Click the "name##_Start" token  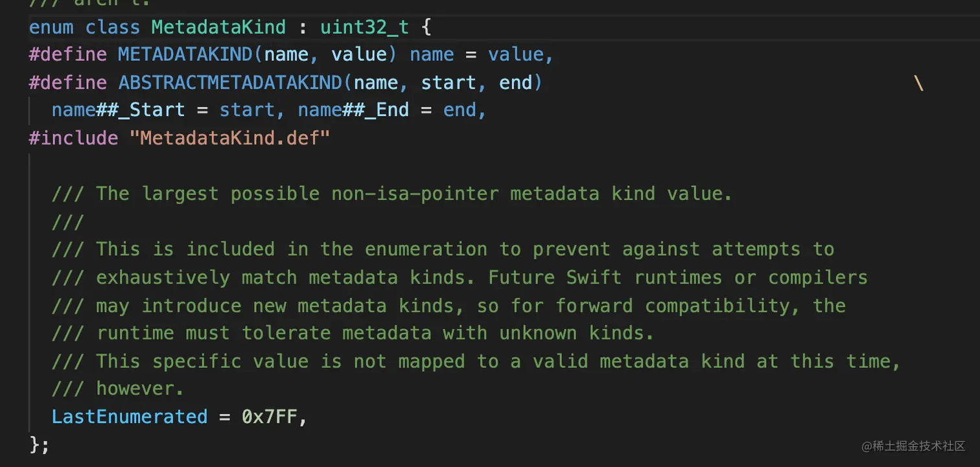(x=118, y=110)
